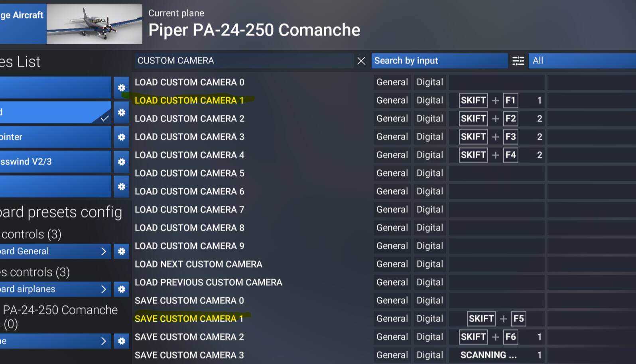Click 'General' cell in Load Custom Camera 0 row
Viewport: 636px width, 364px height.
(x=392, y=82)
